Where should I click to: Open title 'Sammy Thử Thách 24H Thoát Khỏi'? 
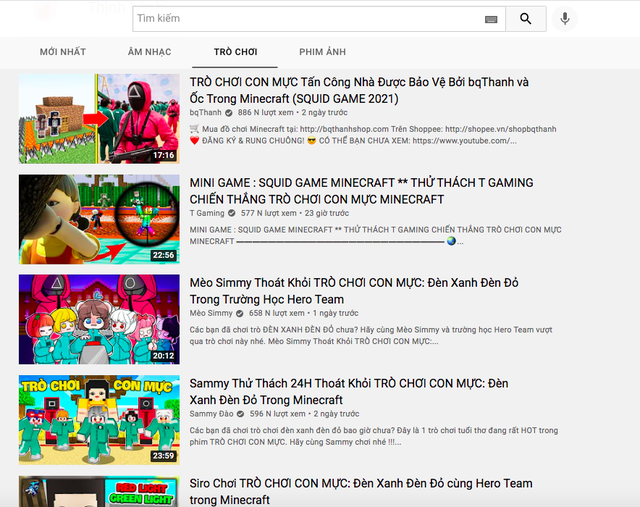pyautogui.click(x=349, y=391)
